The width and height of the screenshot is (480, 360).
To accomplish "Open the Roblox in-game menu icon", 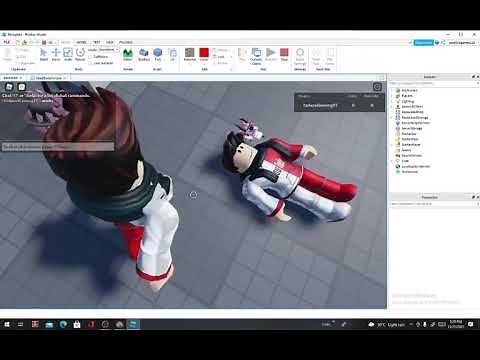I will 9,87.
